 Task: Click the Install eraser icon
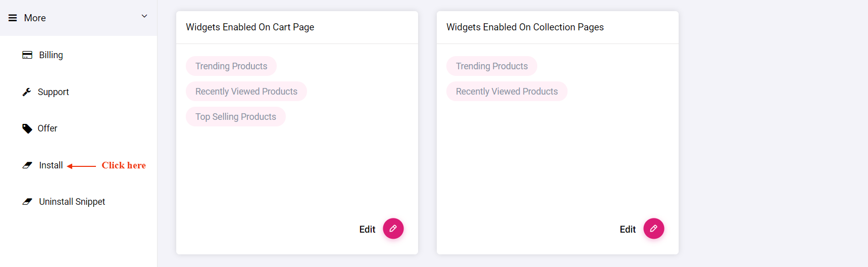27,165
